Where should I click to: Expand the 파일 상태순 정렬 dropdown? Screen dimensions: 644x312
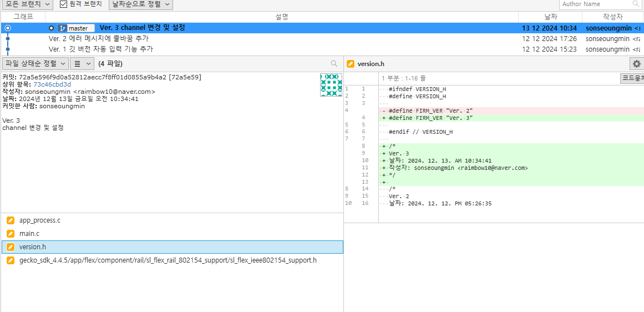tap(36, 64)
